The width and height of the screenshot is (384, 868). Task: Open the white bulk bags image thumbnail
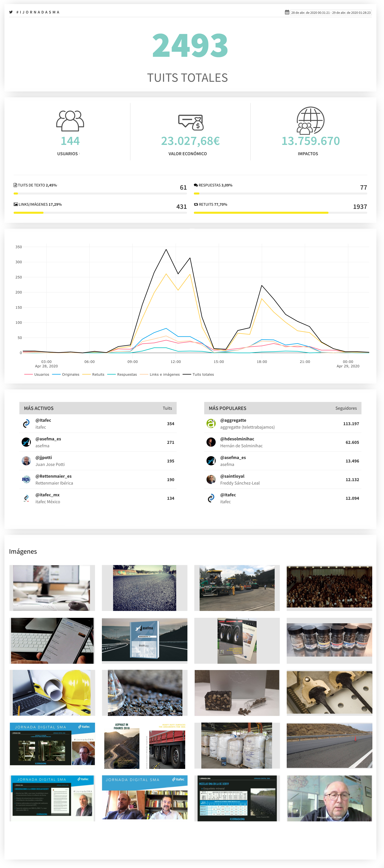(237, 745)
